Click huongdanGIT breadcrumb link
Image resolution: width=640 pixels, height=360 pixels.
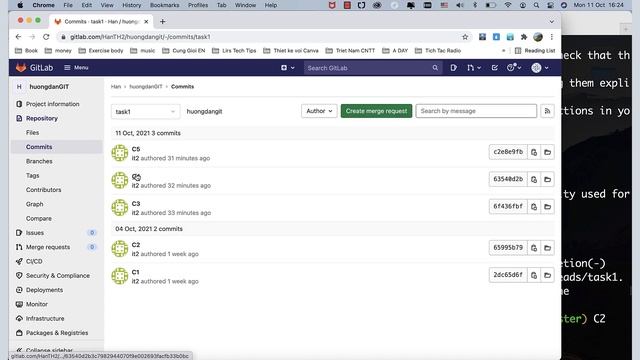point(146,87)
